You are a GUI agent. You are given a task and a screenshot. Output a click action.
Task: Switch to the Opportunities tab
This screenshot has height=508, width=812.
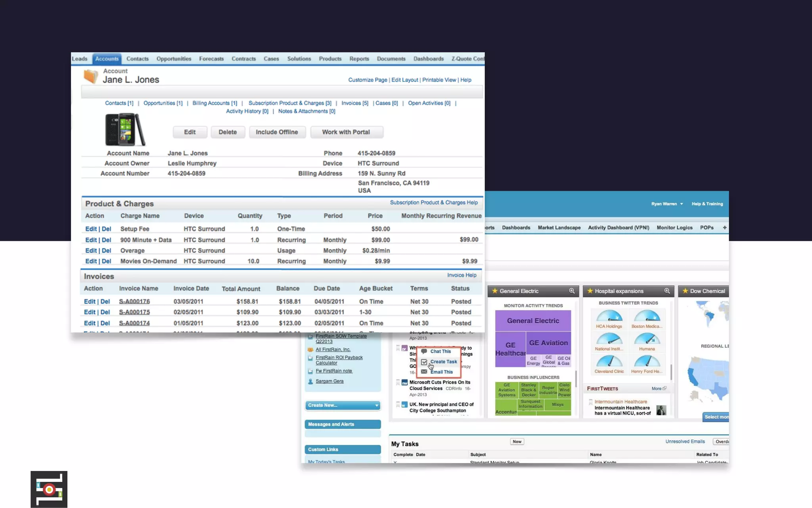[x=174, y=59]
